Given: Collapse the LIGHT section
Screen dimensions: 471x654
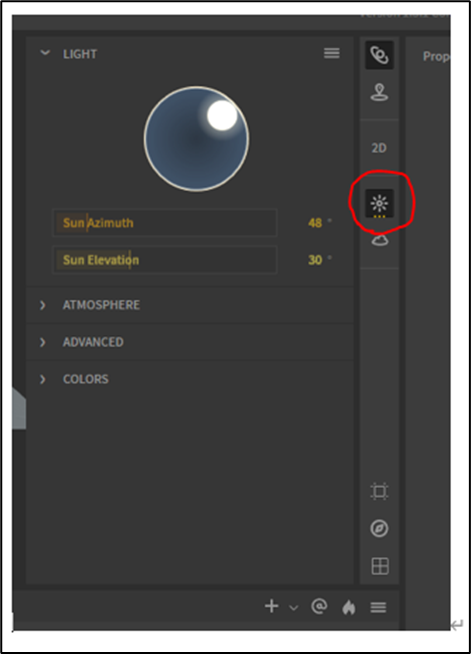Looking at the screenshot, I should click(x=45, y=53).
